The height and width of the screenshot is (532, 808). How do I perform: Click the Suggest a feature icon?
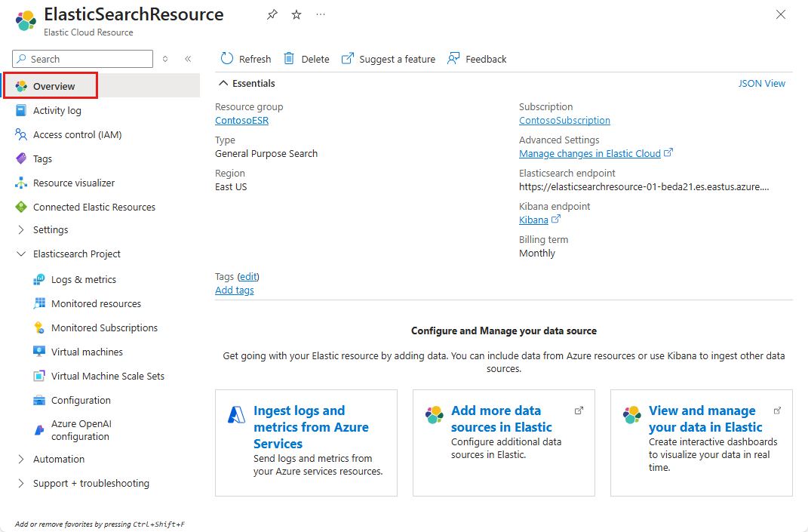click(348, 59)
